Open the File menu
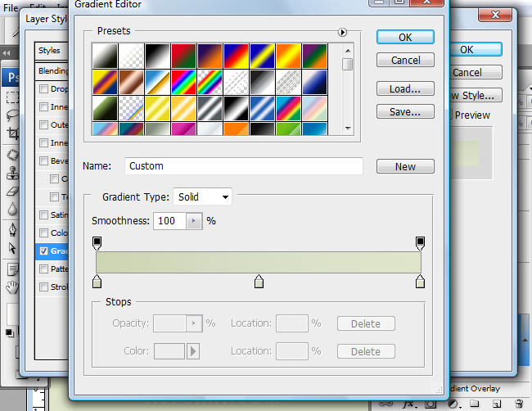 pyautogui.click(x=11, y=8)
